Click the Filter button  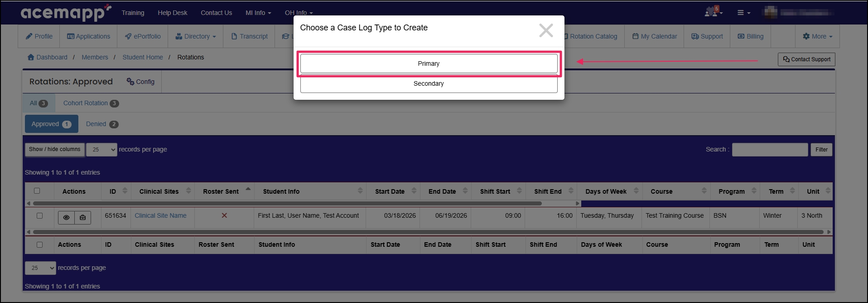click(x=821, y=150)
